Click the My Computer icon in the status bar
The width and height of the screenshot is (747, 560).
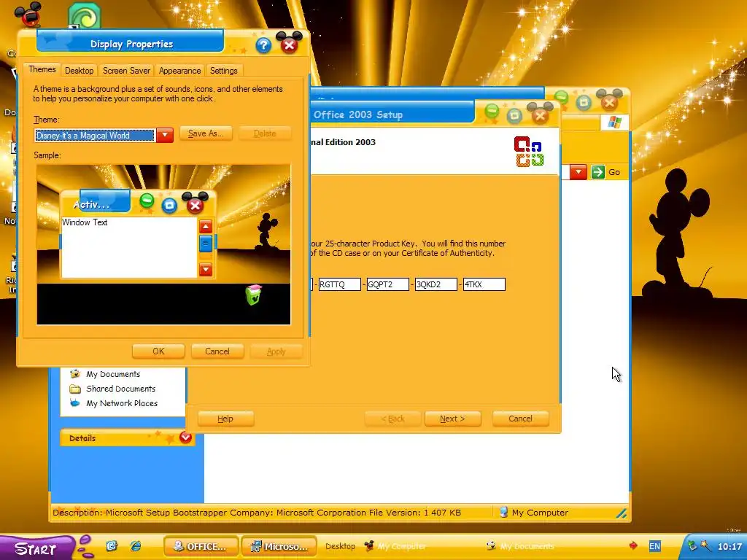pos(503,513)
